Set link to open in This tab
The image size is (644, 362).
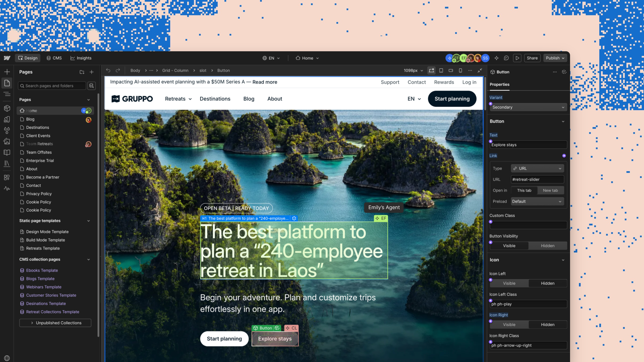coord(524,190)
